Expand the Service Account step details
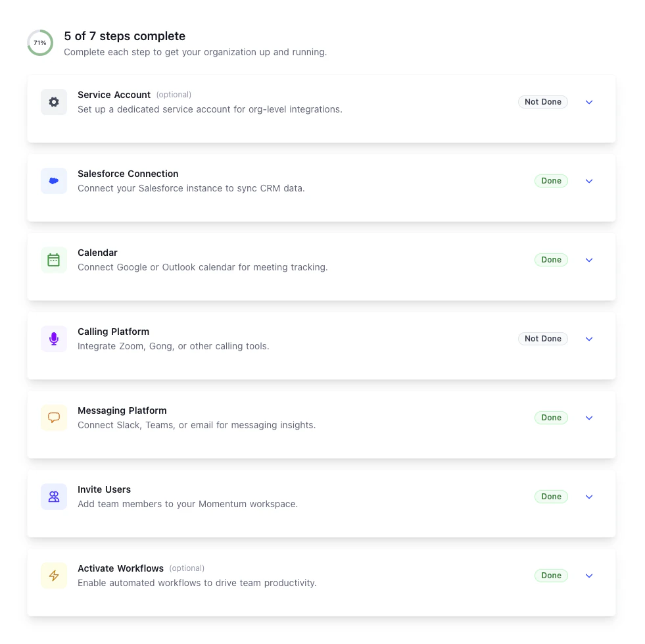645x644 pixels. tap(588, 102)
